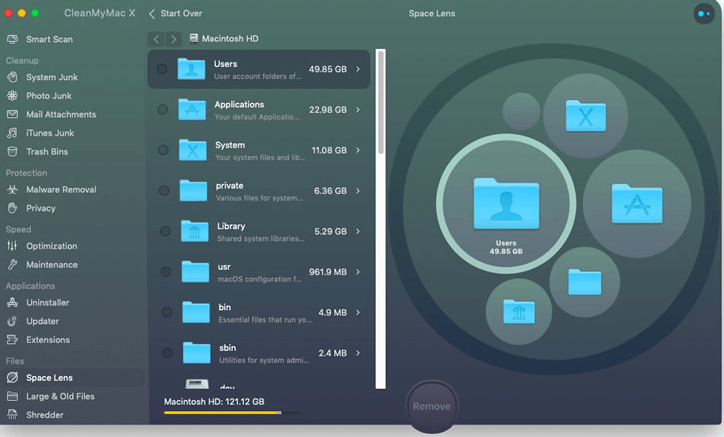Expand the Applications folder chevron
Image resolution: width=724 pixels, height=437 pixels.
tap(358, 109)
